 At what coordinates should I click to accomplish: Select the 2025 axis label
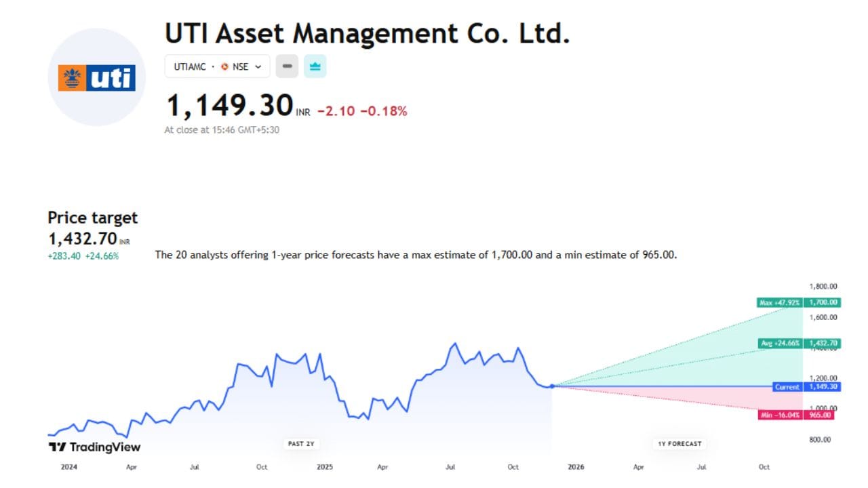(325, 467)
